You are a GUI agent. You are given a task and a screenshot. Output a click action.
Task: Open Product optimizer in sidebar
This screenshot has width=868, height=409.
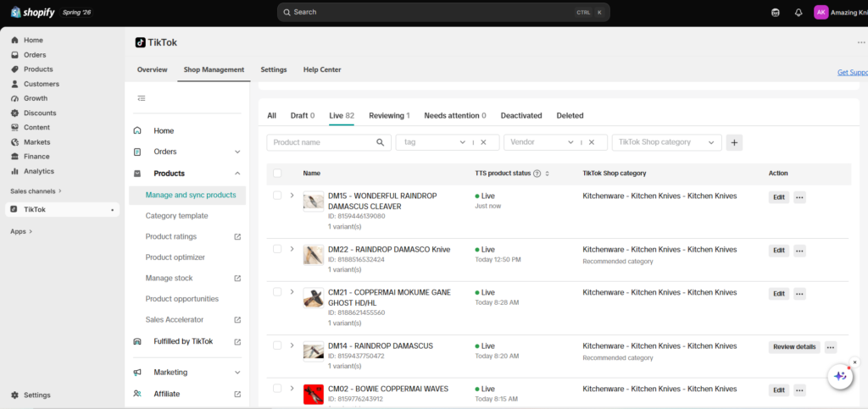[175, 257]
